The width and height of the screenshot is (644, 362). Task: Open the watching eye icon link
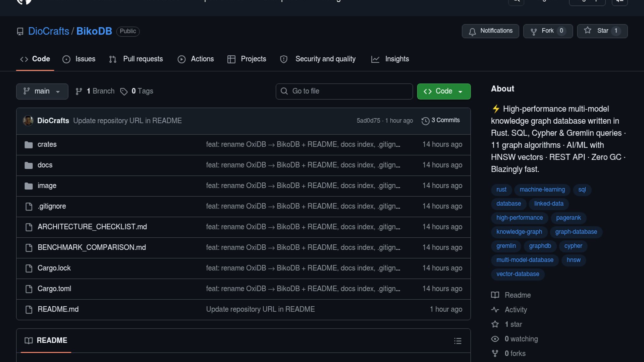point(495,339)
